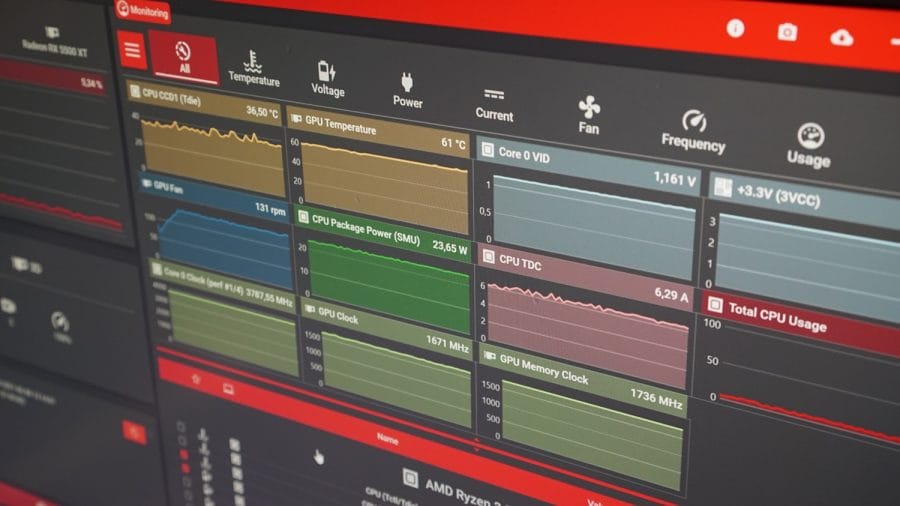Image resolution: width=900 pixels, height=506 pixels.
Task: Take a screenshot with the camera icon
Action: tap(788, 33)
